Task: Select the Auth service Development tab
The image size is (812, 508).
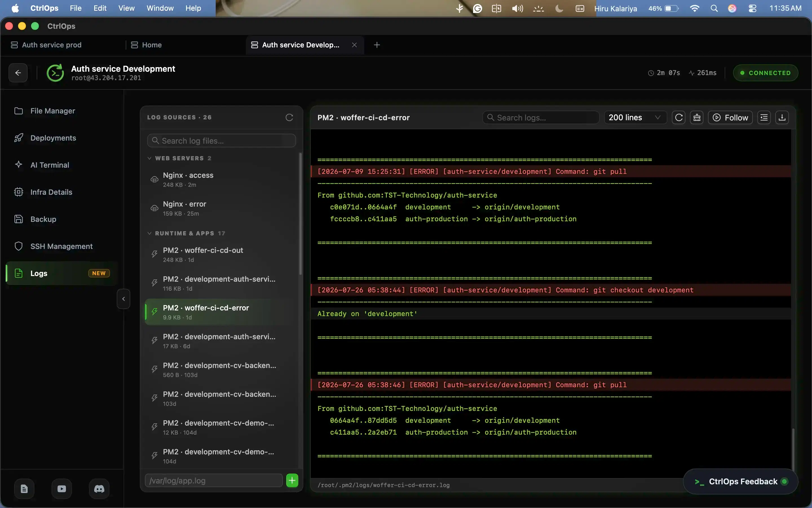Action: pyautogui.click(x=301, y=45)
